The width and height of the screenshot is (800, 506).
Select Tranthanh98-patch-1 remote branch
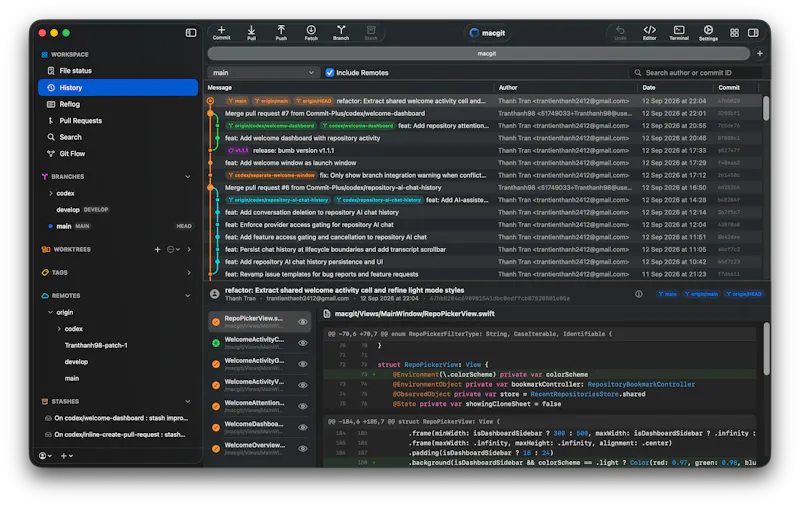[118, 345]
